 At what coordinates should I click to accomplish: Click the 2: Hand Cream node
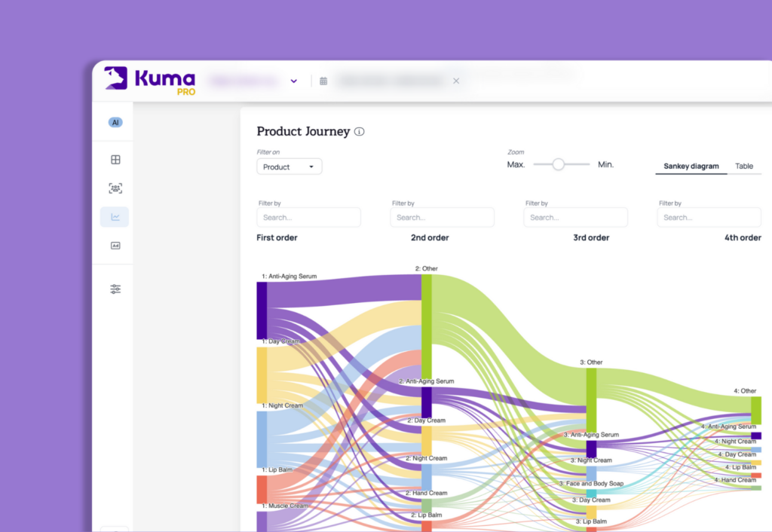pos(427,505)
